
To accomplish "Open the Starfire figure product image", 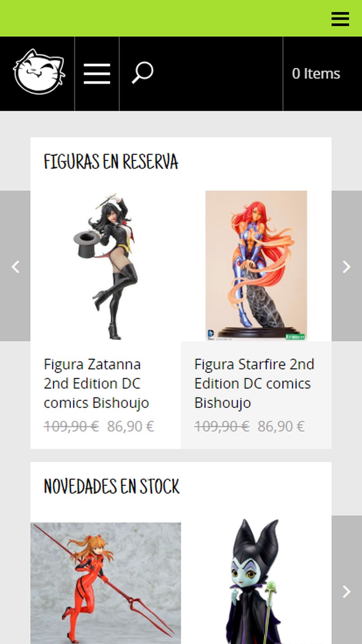I will coord(256,266).
